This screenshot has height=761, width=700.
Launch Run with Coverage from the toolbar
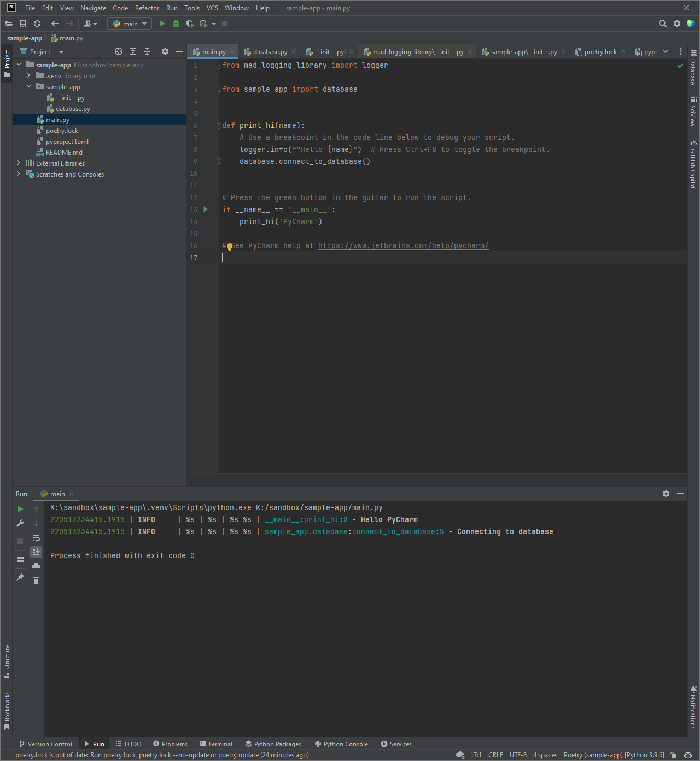click(x=189, y=24)
